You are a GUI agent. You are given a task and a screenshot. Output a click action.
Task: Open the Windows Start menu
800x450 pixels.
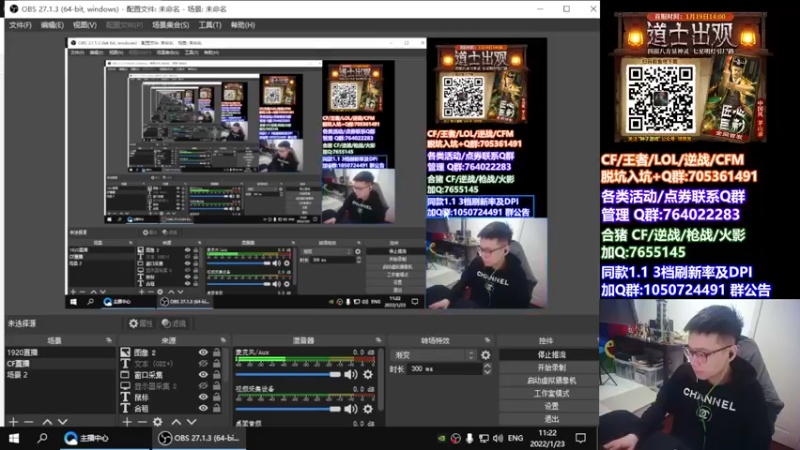pyautogui.click(x=14, y=438)
